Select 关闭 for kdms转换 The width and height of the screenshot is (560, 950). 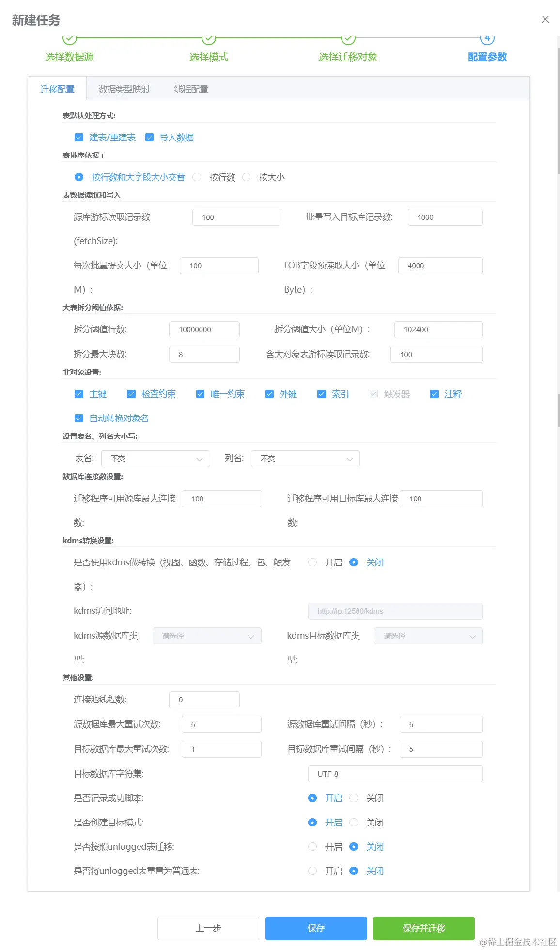pyautogui.click(x=354, y=562)
